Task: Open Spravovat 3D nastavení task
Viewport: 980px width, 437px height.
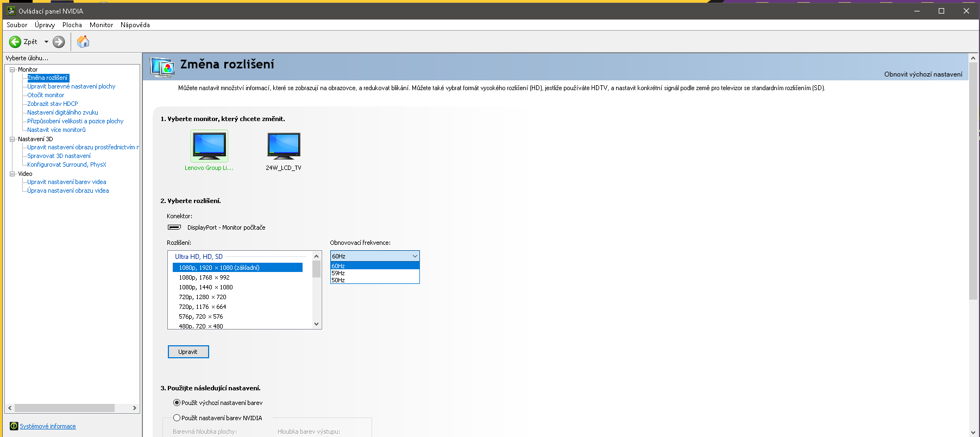Action: 59,156
